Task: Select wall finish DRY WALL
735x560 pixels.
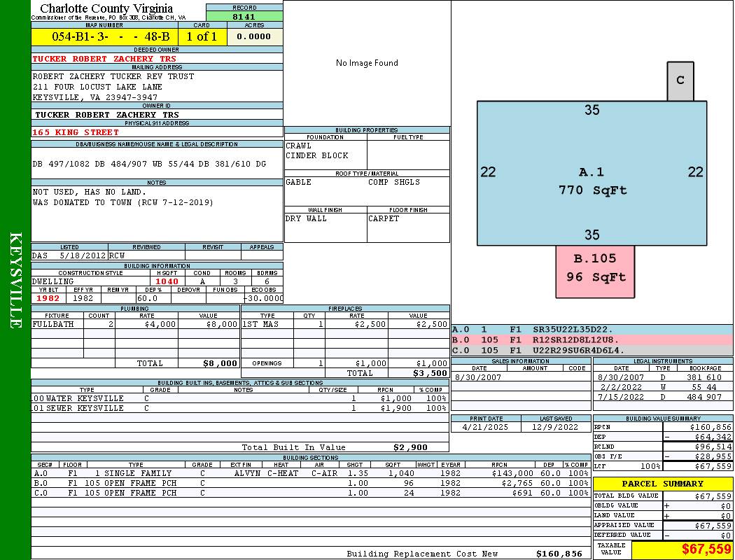Action: (x=306, y=219)
